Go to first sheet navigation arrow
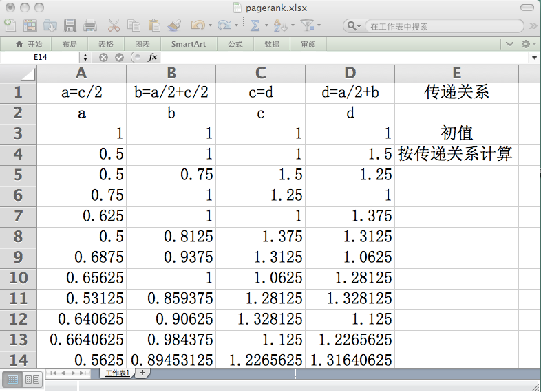 [53, 373]
